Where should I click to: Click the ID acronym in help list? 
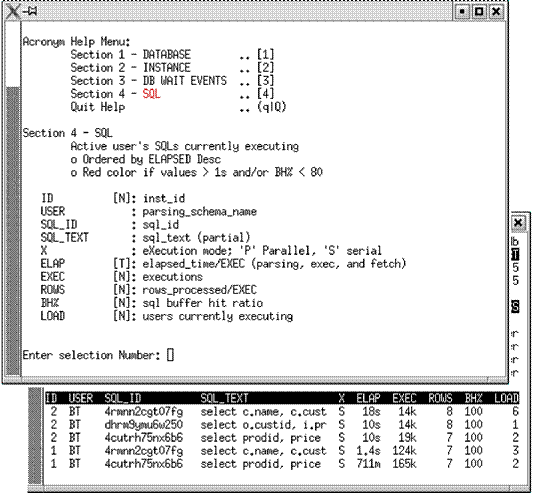tap(47, 198)
